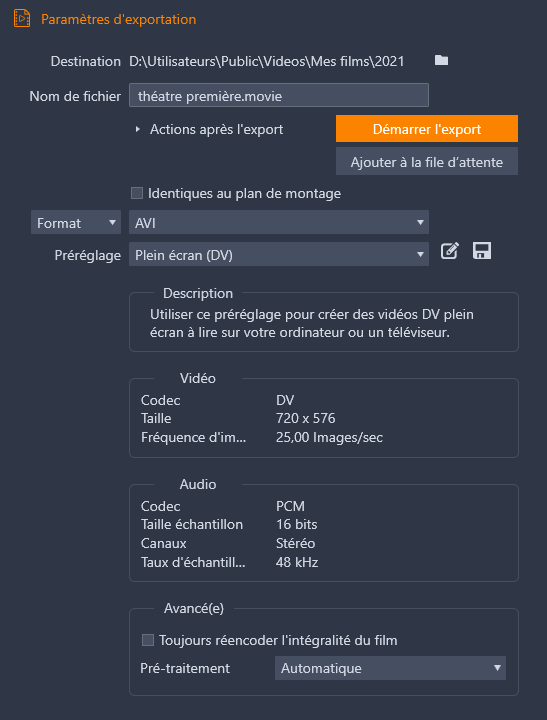This screenshot has height=720, width=547.
Task: Expand Actions après l'export section
Action: pos(137,129)
